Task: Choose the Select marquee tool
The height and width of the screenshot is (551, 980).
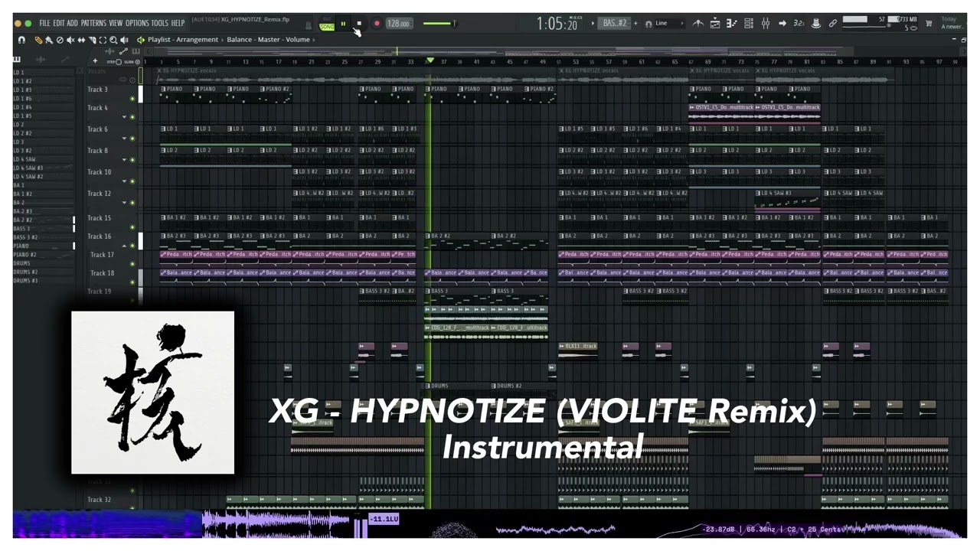Action: (x=103, y=40)
